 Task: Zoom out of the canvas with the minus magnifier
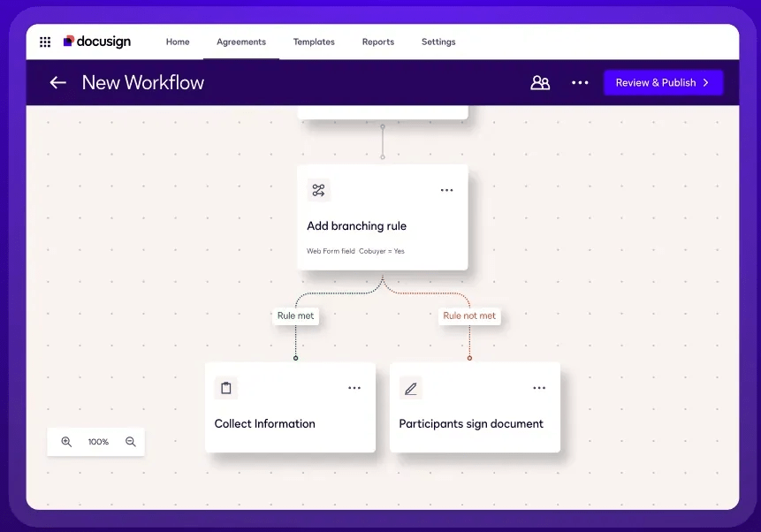[x=131, y=442]
